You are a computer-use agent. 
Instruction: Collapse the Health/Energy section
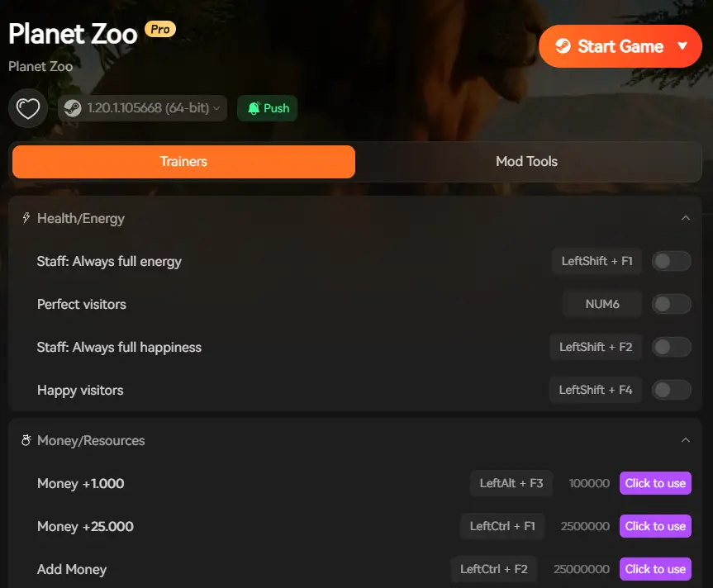[687, 217]
